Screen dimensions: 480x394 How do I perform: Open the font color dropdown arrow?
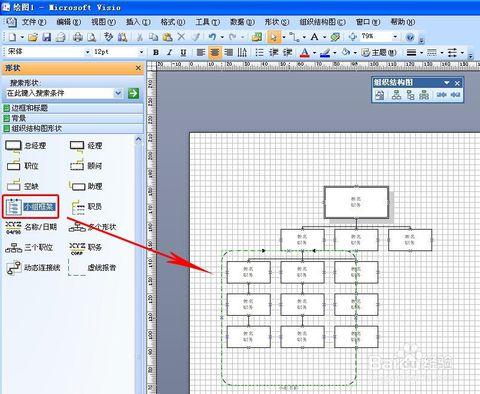click(314, 53)
